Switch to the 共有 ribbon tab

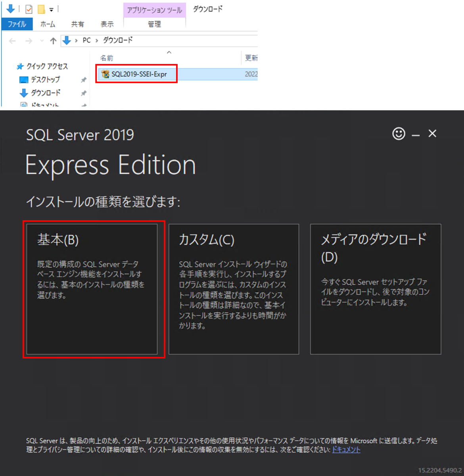[77, 24]
